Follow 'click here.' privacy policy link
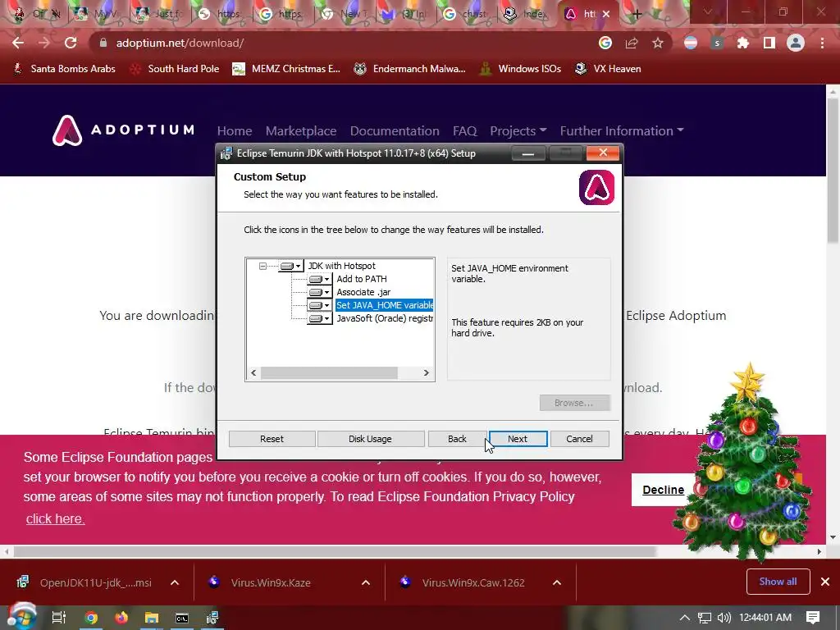 point(55,518)
